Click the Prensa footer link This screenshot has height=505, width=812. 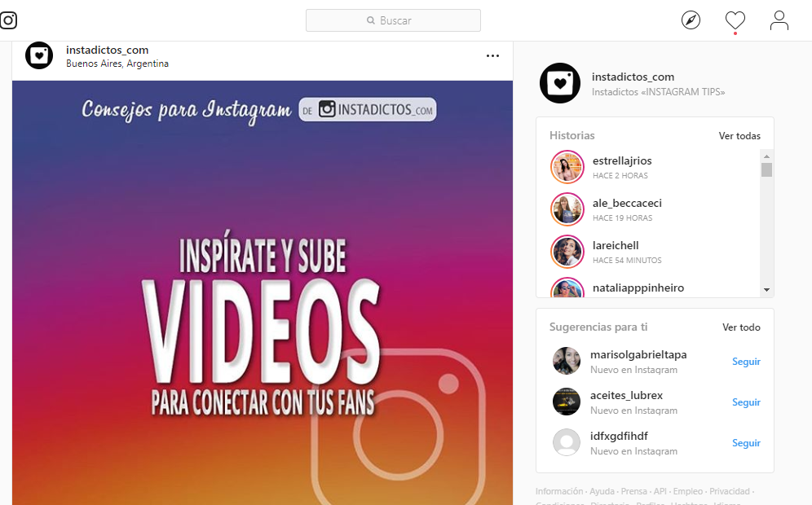pyautogui.click(x=633, y=491)
